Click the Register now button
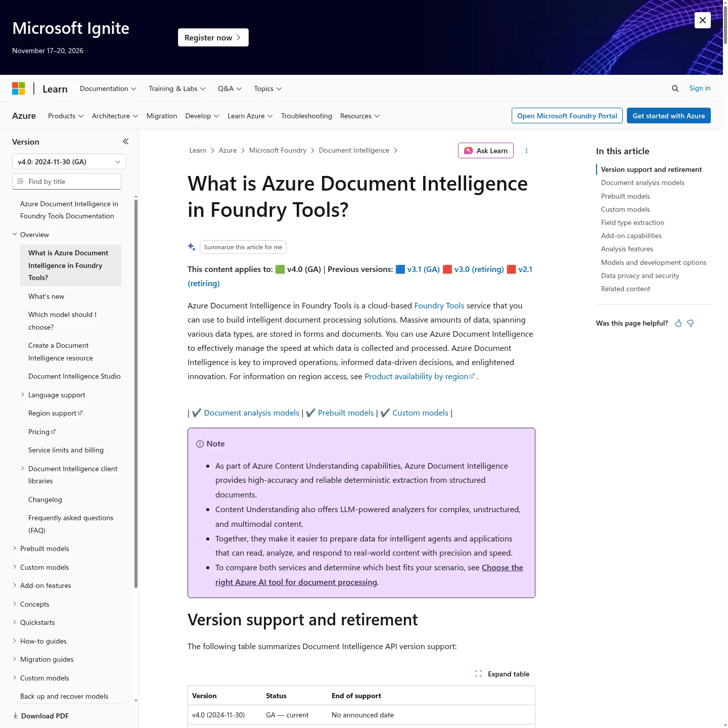This screenshot has width=728, height=728. 213,37
